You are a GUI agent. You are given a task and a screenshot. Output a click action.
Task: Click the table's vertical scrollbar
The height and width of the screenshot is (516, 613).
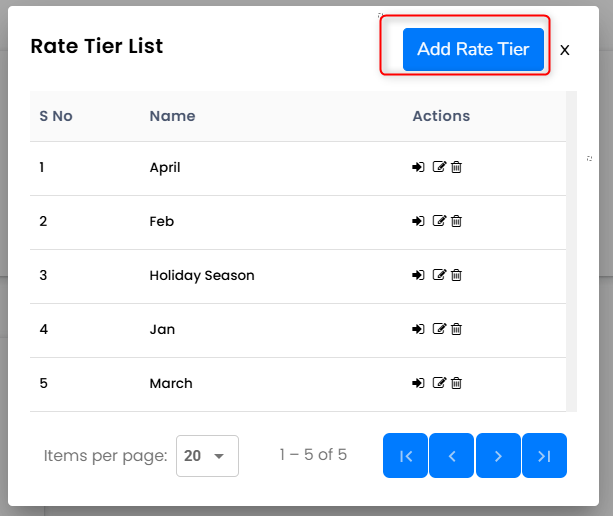point(571,250)
